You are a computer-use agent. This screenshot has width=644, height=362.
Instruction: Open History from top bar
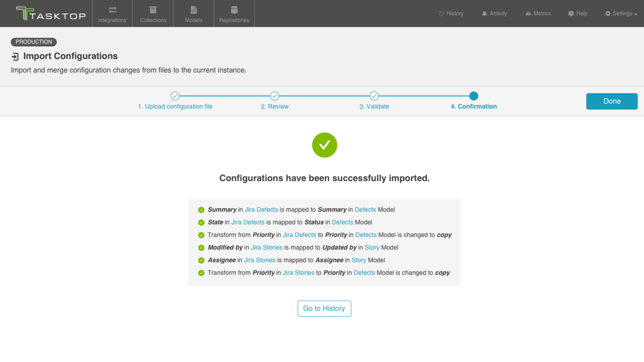pos(451,13)
